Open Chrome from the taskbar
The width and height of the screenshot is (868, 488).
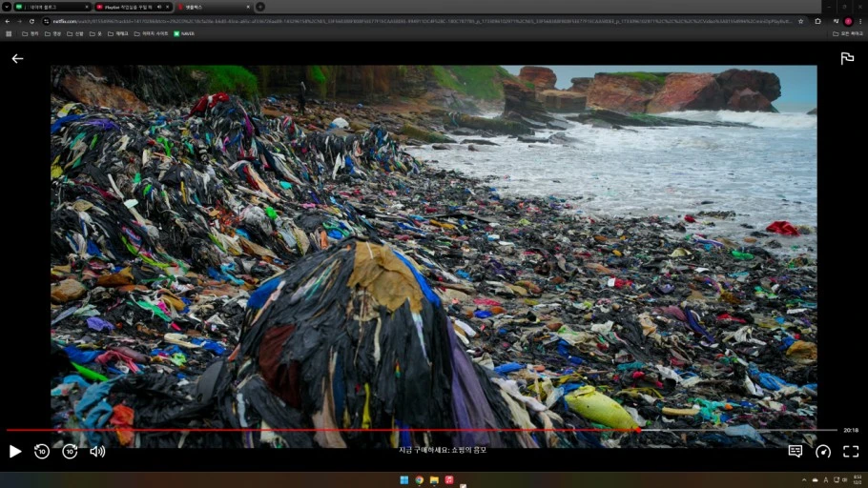[419, 479]
